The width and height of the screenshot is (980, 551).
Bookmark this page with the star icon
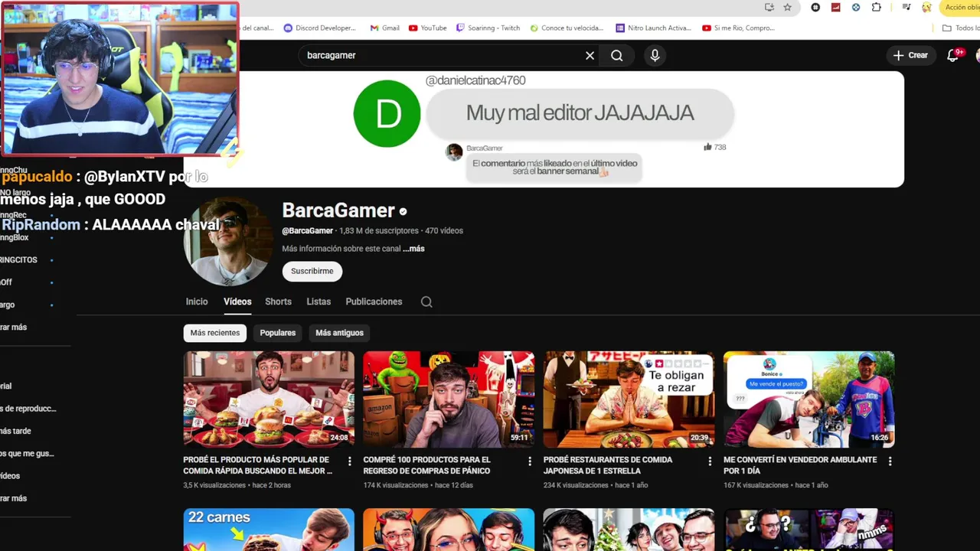787,7
